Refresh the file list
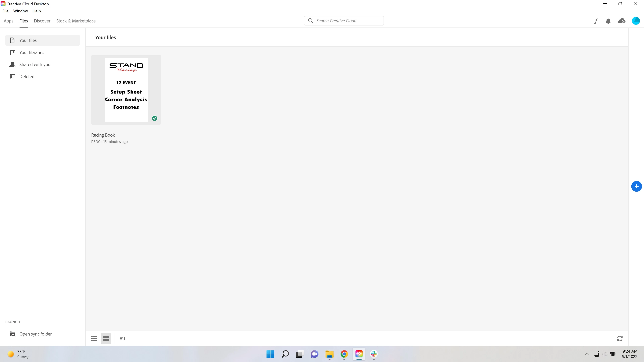This screenshot has width=644, height=362. pos(620,339)
